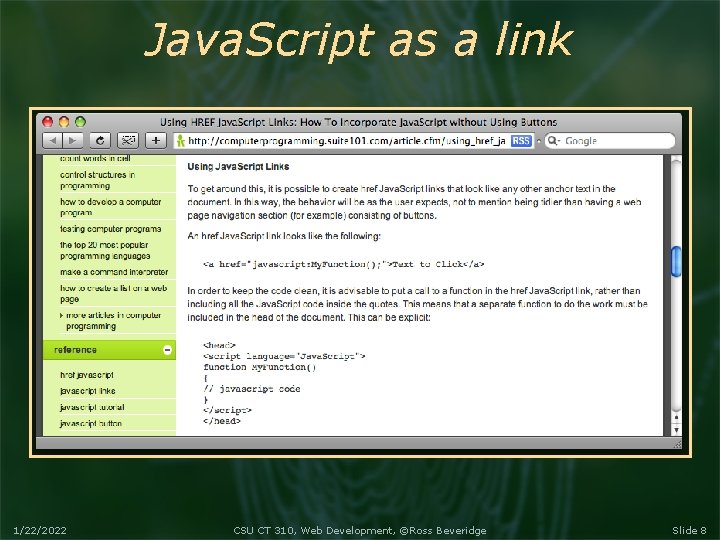
Task: Click the Using JavaScript Links heading
Action: 238,167
